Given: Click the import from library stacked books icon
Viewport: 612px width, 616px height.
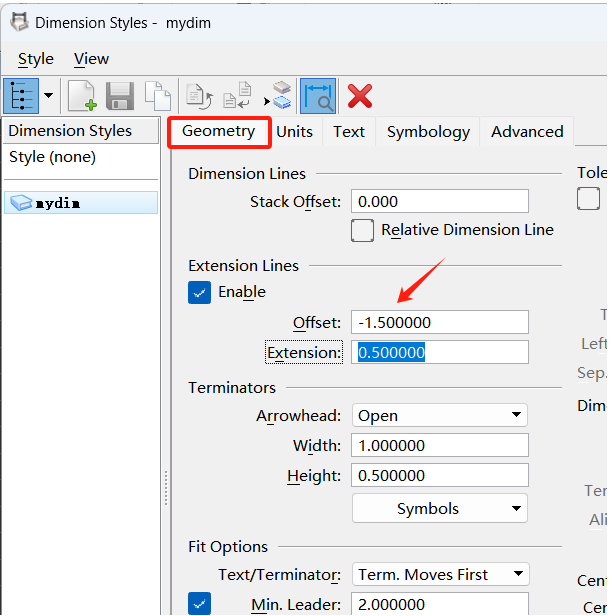Looking at the screenshot, I should 278,95.
